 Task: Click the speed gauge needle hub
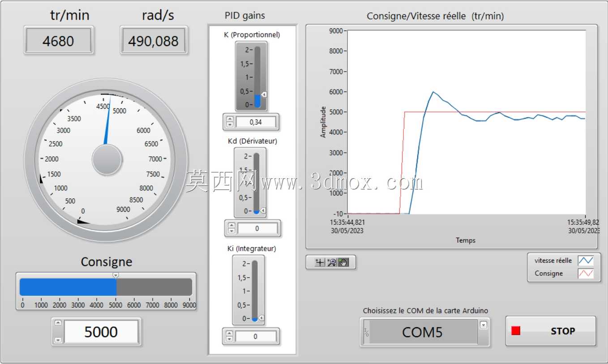107,160
